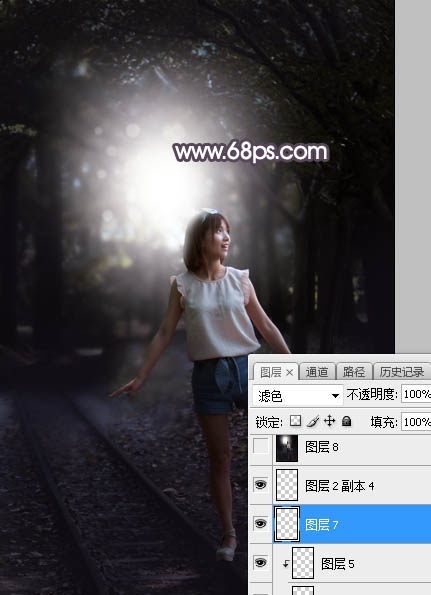Image resolution: width=431 pixels, height=595 pixels.
Task: Close the 图层 tab with the x
Action: click(289, 373)
